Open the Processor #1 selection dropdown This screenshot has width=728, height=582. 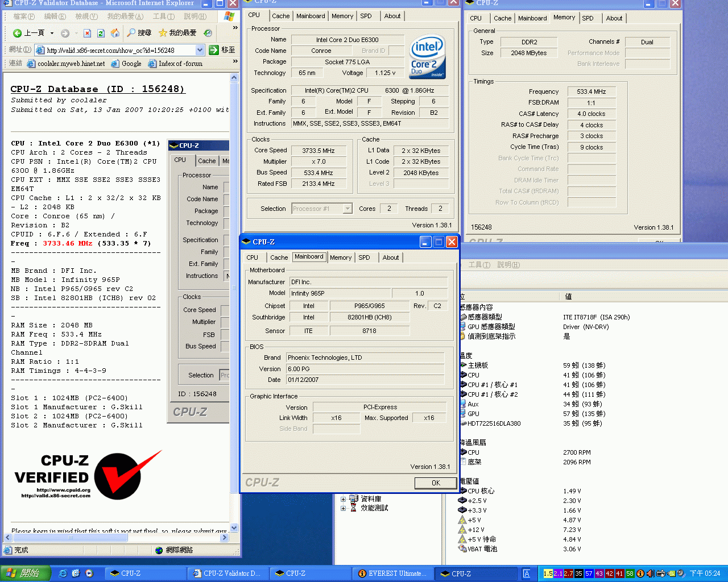click(348, 209)
